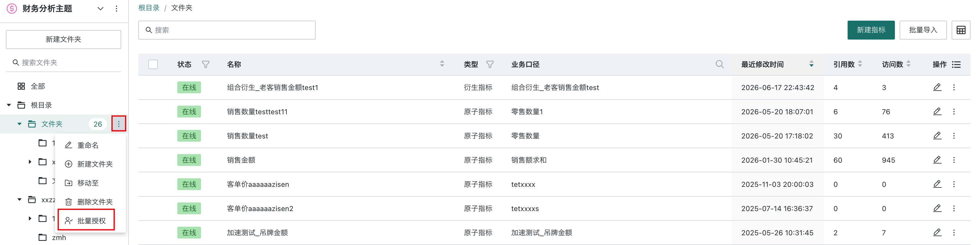
Task: Open search icon in 业务口径 column
Action: (719, 64)
